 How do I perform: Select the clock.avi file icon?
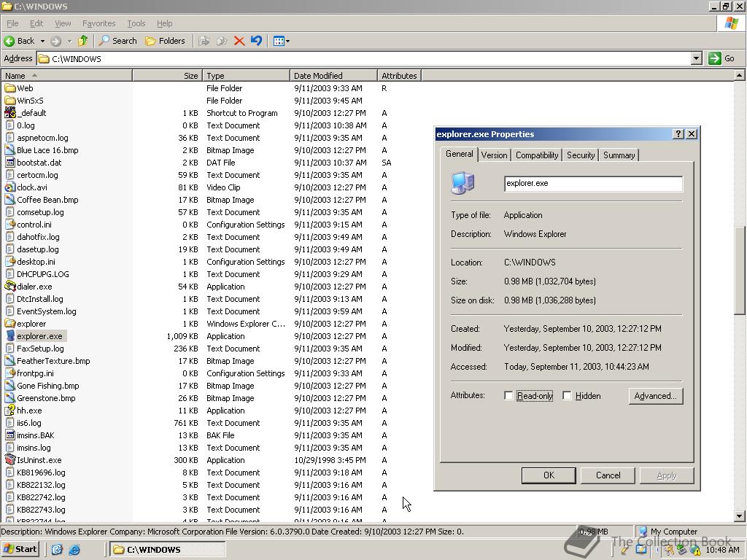[9, 187]
